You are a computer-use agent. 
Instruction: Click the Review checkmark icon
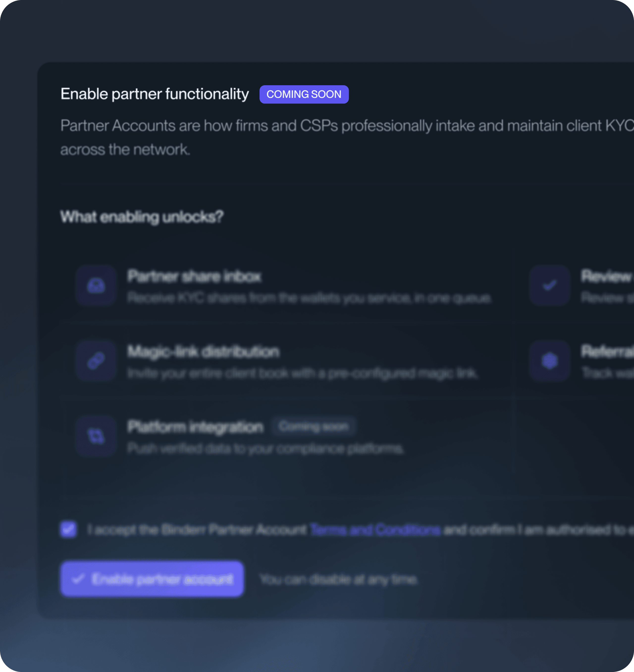(x=550, y=286)
